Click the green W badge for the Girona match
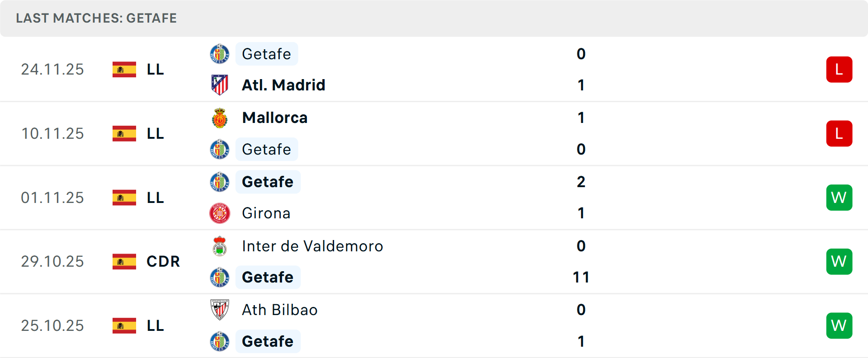This screenshot has width=868, height=358. [x=839, y=198]
